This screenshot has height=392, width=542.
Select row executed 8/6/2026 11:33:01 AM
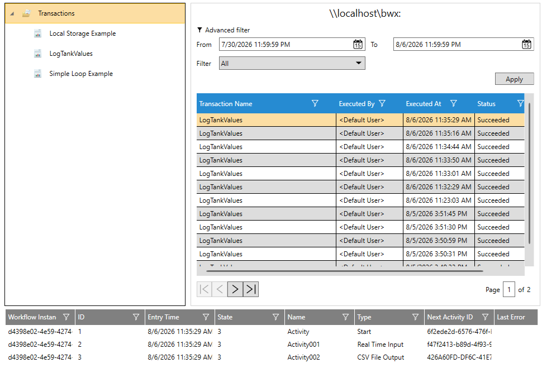pos(360,173)
